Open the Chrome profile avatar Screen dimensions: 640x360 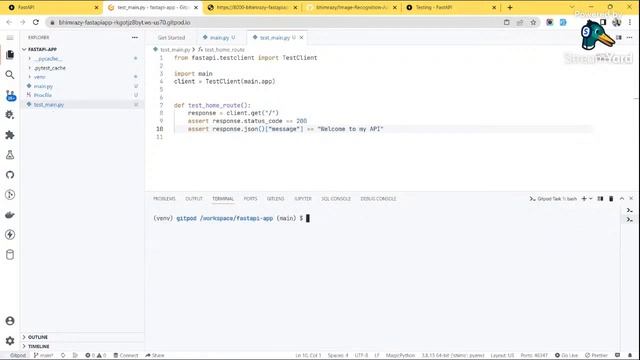pyautogui.click(x=616, y=22)
